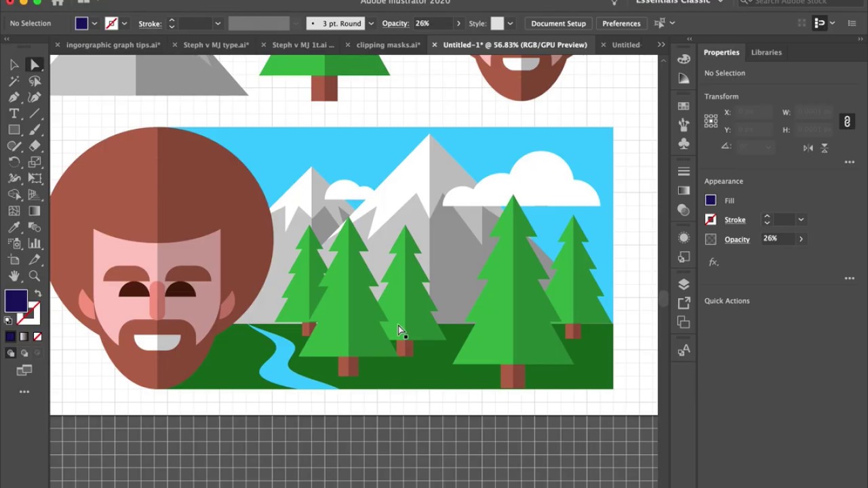Screen dimensions: 868x488
Task: Open the Symbols panel club icon
Action: click(684, 144)
